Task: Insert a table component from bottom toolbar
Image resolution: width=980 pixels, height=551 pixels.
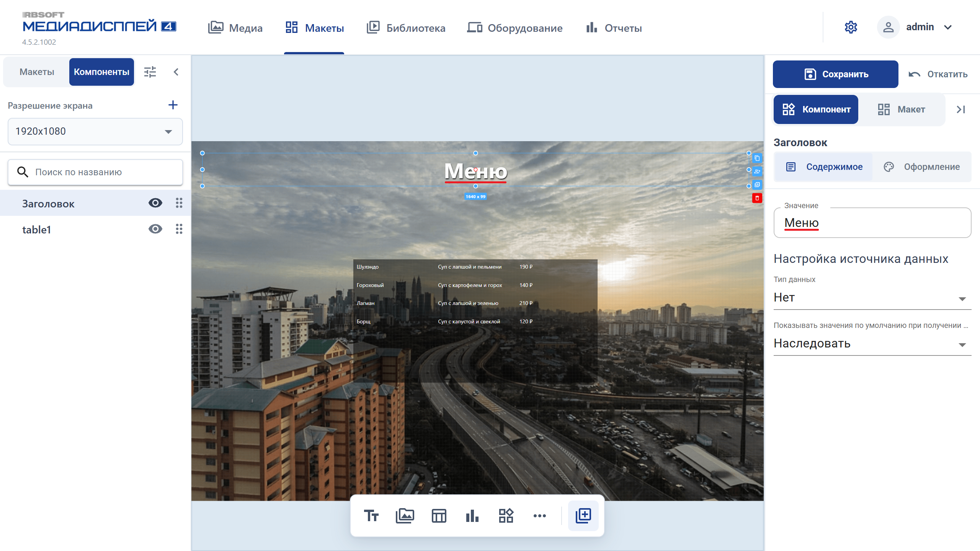Action: point(439,515)
